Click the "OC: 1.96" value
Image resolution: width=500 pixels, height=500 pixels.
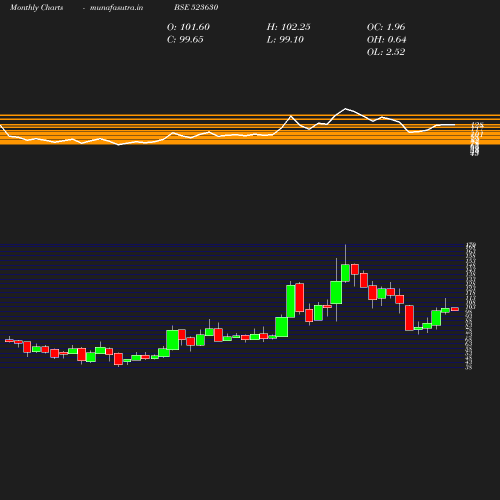[x=386, y=27]
